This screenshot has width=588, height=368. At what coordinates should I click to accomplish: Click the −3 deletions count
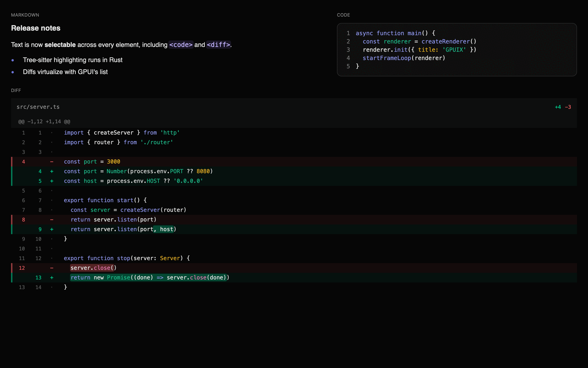pos(568,107)
